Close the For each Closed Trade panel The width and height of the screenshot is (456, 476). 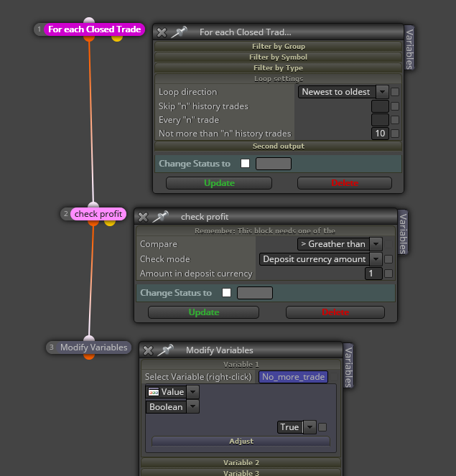[162, 32]
